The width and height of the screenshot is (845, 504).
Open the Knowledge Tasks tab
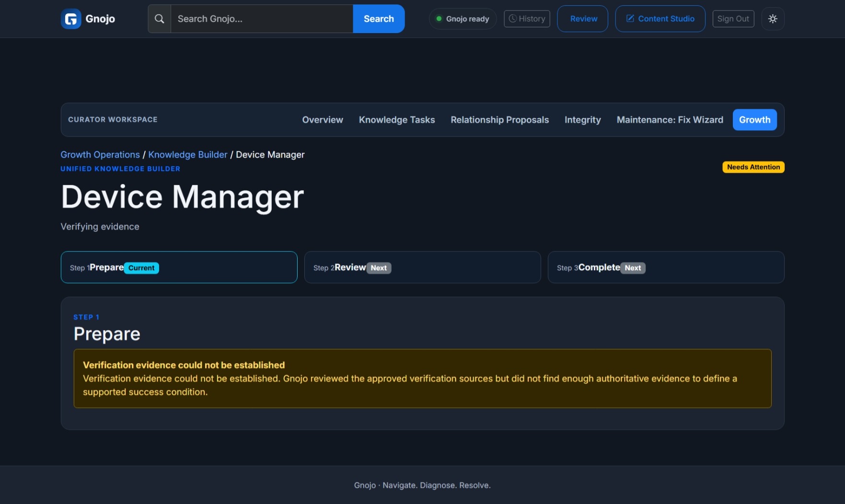[397, 120]
